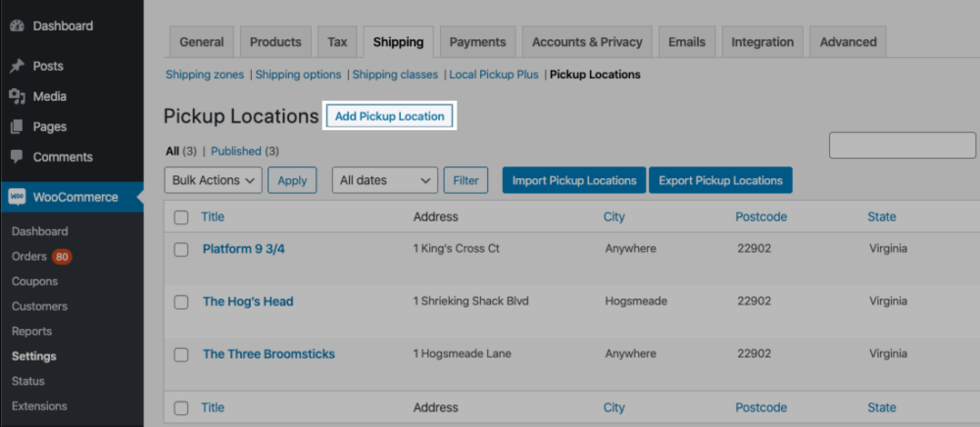Open Coupons submenu item
The height and width of the screenshot is (427, 980).
pyautogui.click(x=34, y=281)
